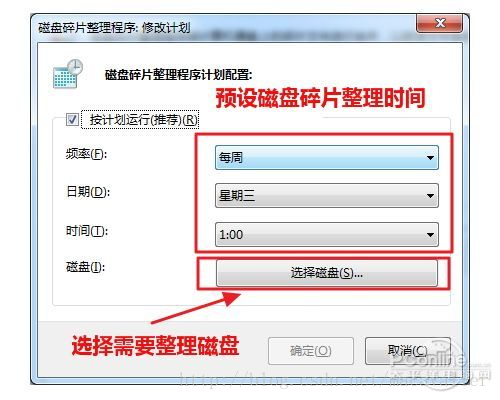Open the 日期 dropdown showing 星期三
The width and height of the screenshot is (500, 400).
point(327,195)
